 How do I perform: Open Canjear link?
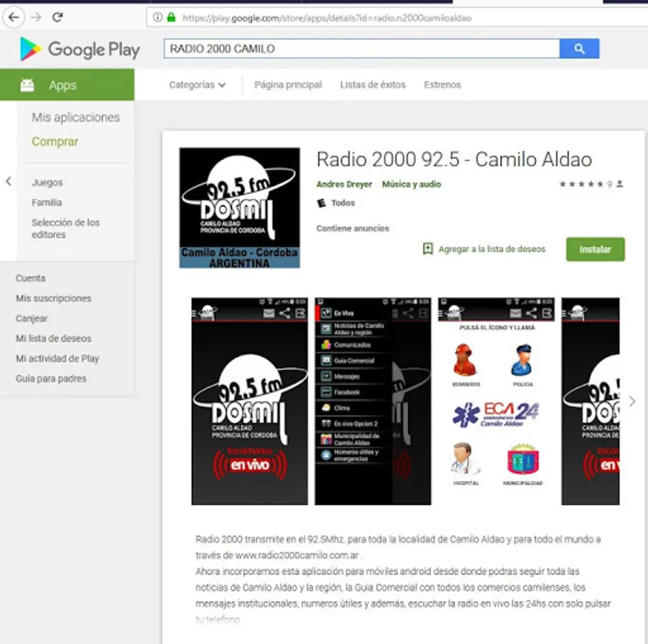32,318
